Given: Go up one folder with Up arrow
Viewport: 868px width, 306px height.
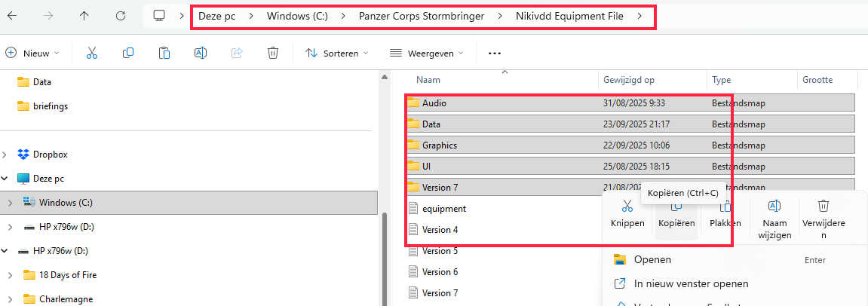Looking at the screenshot, I should click(84, 16).
